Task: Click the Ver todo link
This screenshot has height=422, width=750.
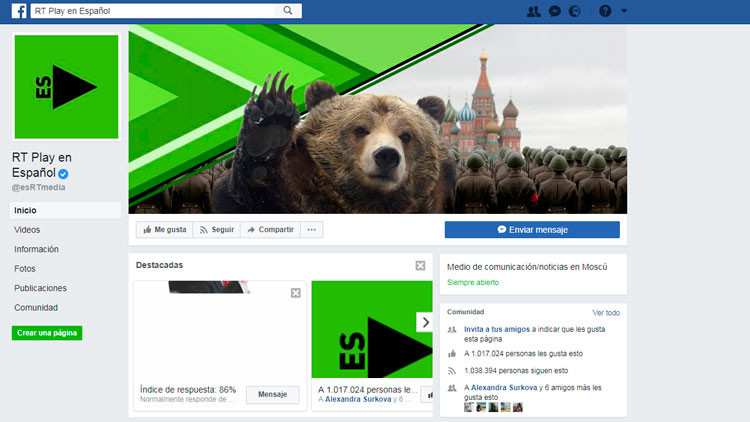Action: 606,313
